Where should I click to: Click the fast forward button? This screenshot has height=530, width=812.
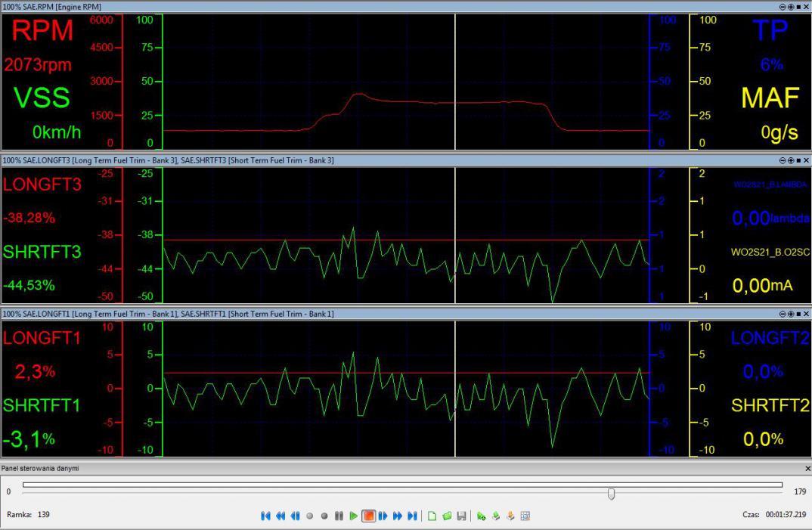pos(397,516)
